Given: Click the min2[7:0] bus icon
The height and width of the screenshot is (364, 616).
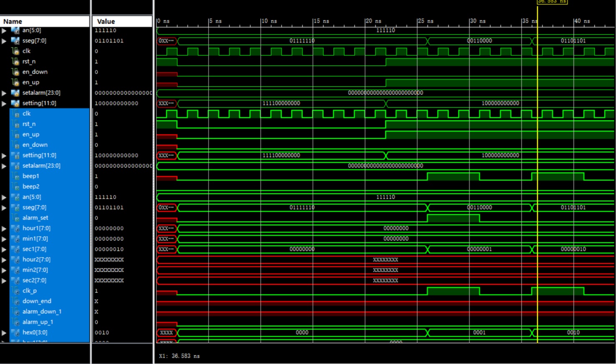Looking at the screenshot, I should [15, 270].
